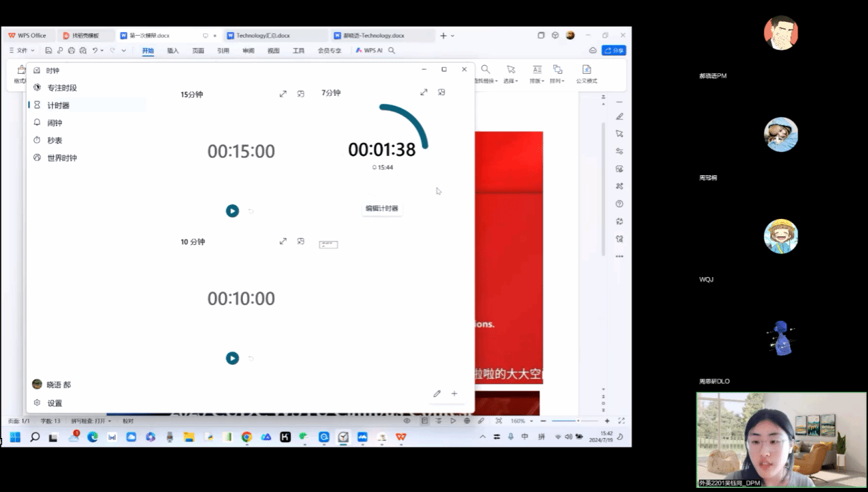Click the edit timers pencil icon
The height and width of the screenshot is (492, 868).
[x=437, y=393]
